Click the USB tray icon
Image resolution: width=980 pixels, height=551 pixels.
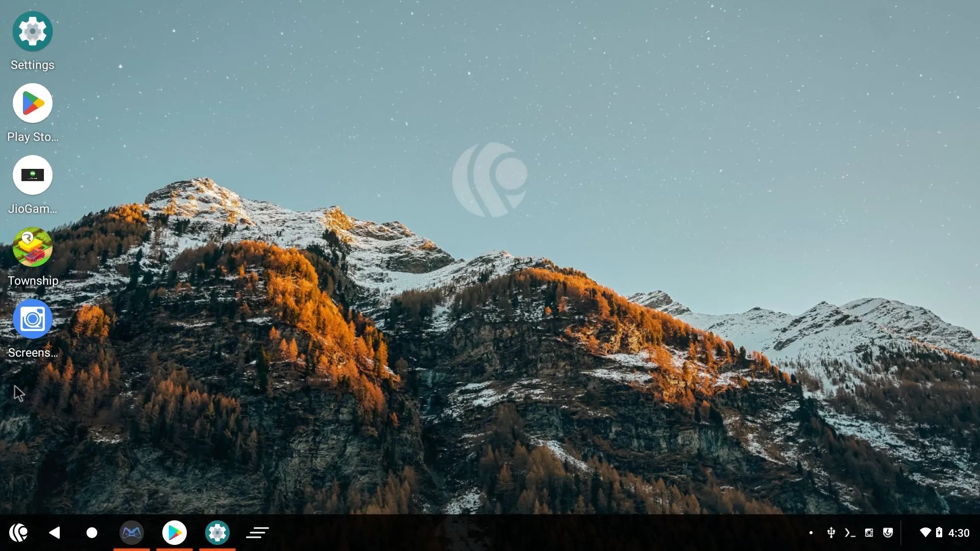(x=831, y=533)
